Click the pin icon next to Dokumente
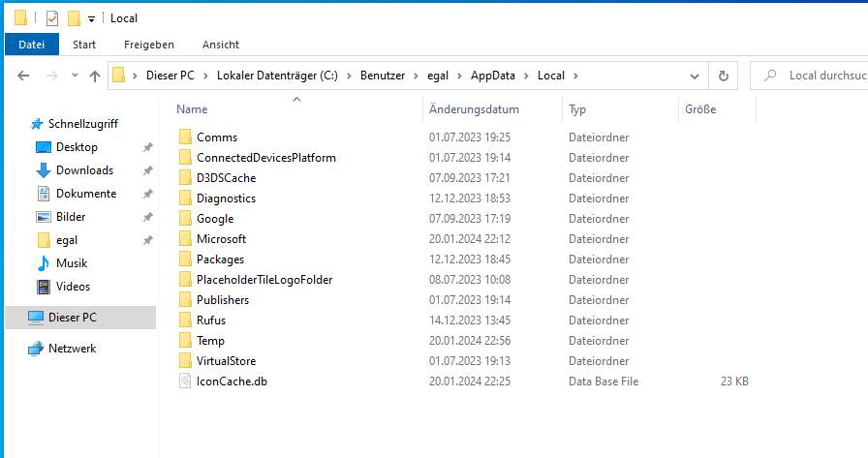868x458 pixels. 148,194
